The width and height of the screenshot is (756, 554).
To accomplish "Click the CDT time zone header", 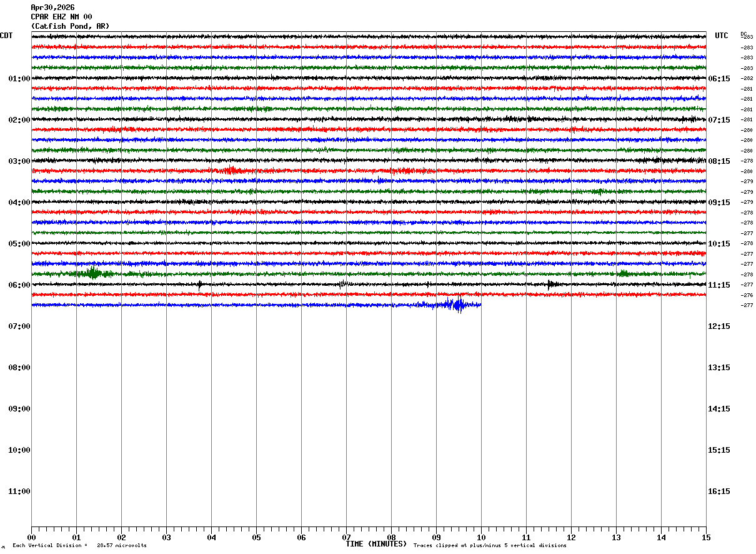I will [x=6, y=36].
